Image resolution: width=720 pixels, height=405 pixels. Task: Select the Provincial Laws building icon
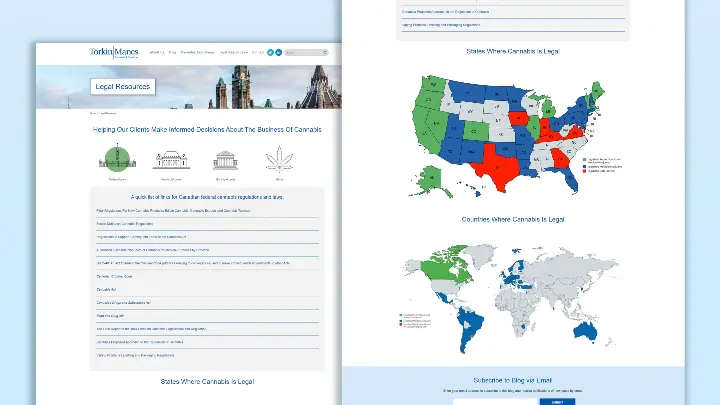(x=170, y=160)
